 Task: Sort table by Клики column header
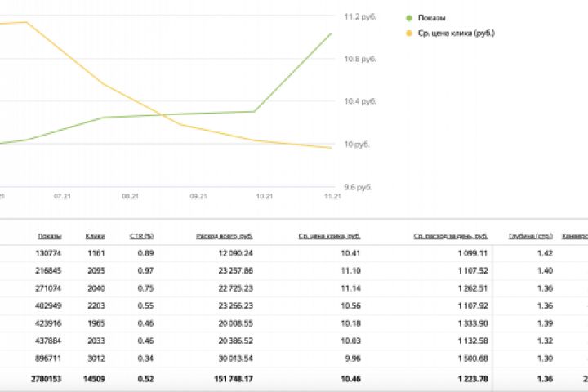click(x=96, y=236)
